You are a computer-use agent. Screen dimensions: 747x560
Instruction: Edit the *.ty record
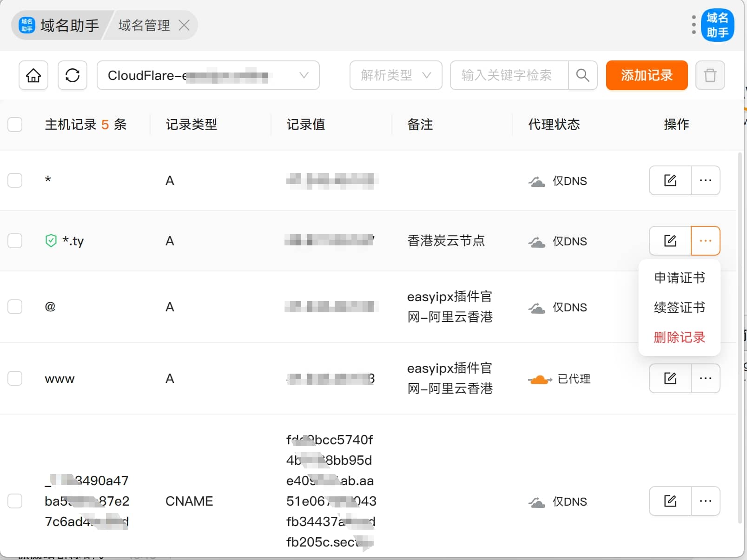point(670,241)
